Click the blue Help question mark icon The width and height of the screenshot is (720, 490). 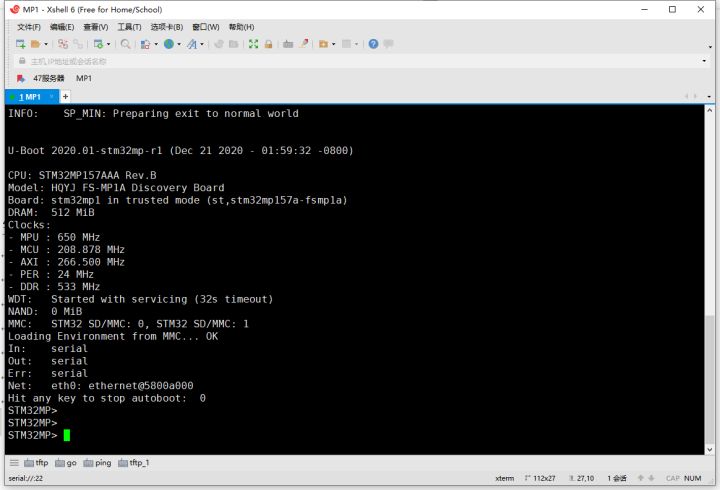click(373, 44)
